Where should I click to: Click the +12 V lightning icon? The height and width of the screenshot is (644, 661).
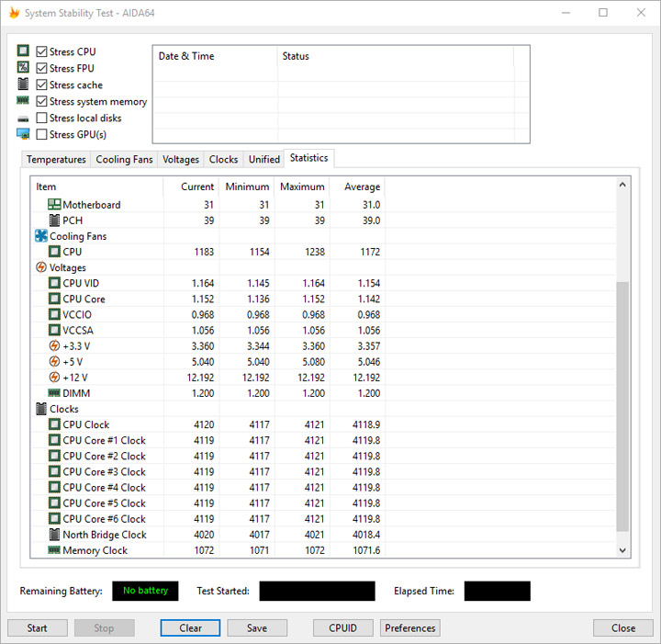click(54, 377)
